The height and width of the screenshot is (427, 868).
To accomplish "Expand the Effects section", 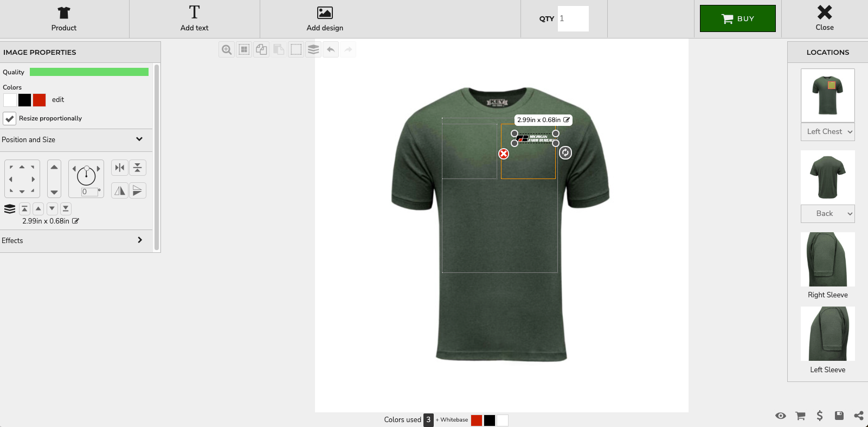I will [x=139, y=240].
